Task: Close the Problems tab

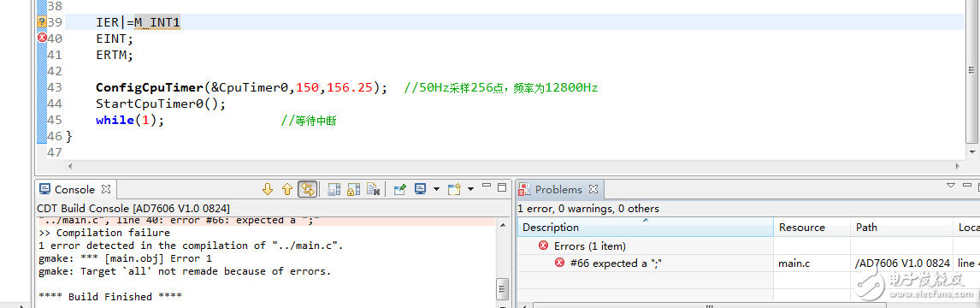Action: coord(593,189)
